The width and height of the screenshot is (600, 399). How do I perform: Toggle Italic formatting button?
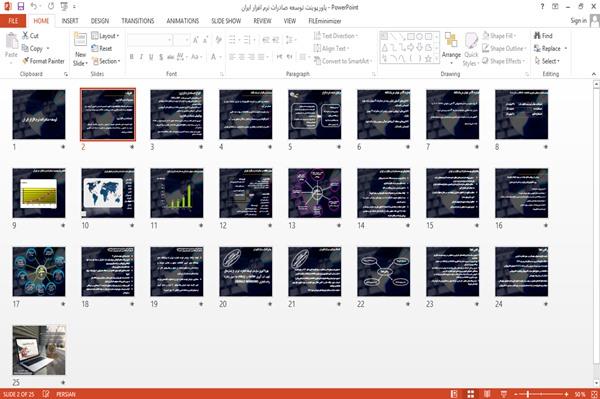coord(141,57)
